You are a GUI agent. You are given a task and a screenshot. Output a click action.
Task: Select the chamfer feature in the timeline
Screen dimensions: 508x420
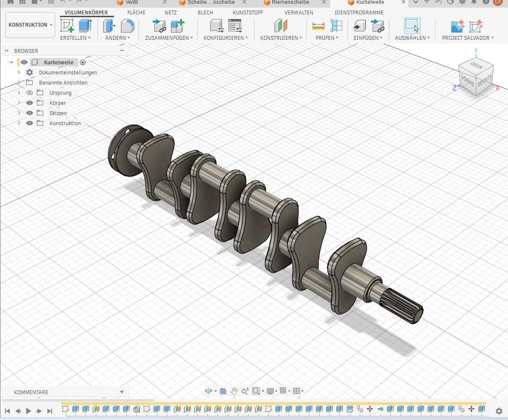coord(136,409)
